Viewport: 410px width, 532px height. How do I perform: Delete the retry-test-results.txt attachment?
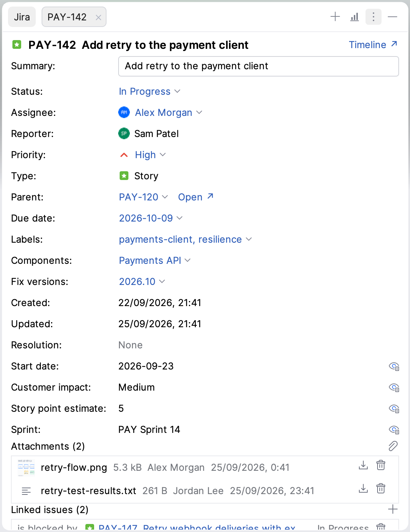coord(381,489)
